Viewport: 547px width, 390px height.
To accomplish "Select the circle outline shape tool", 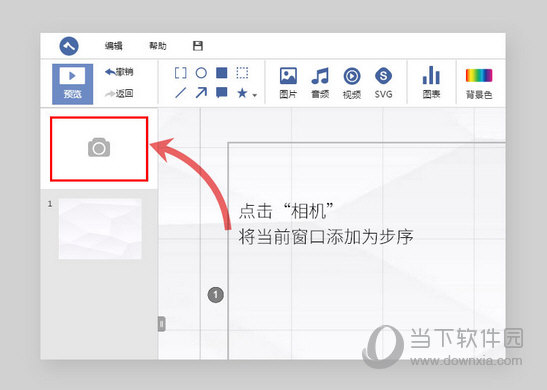I will click(x=201, y=73).
